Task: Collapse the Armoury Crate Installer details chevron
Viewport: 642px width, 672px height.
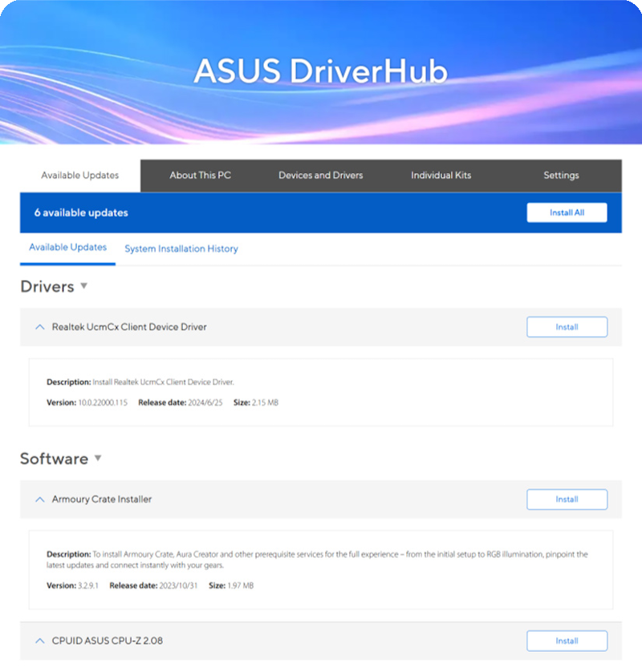Action: coord(39,499)
